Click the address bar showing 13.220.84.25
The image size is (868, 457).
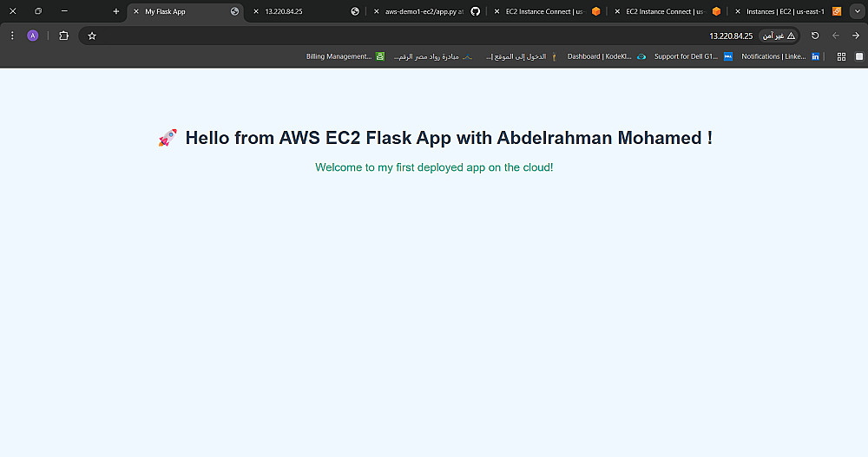pos(434,36)
